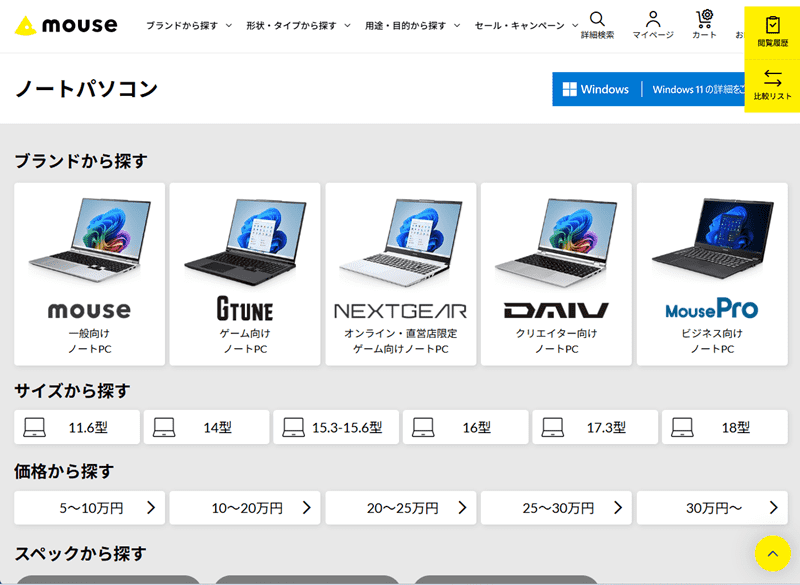This screenshot has width=800, height=585.
Task: Click the mouse logo in header
Action: coord(66,26)
